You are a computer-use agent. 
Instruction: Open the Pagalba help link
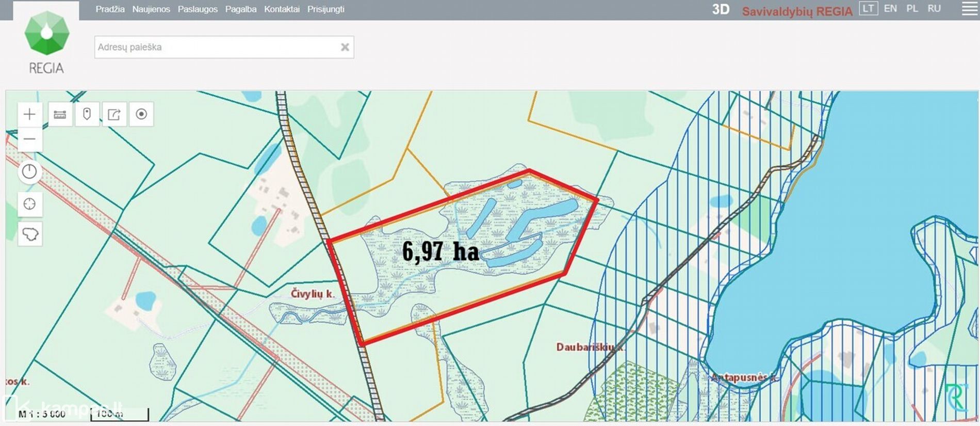click(x=241, y=9)
